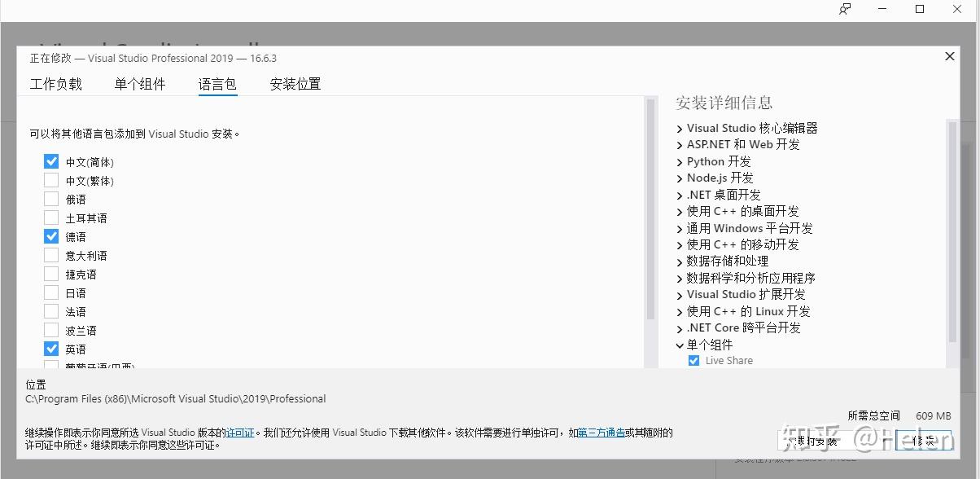Uncheck the 德语 language pack
This screenshot has height=479, width=980.
[x=51, y=236]
